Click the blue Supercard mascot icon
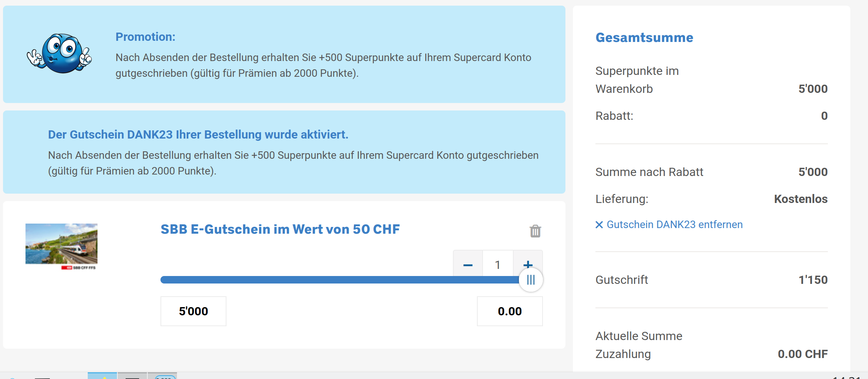 click(60, 54)
